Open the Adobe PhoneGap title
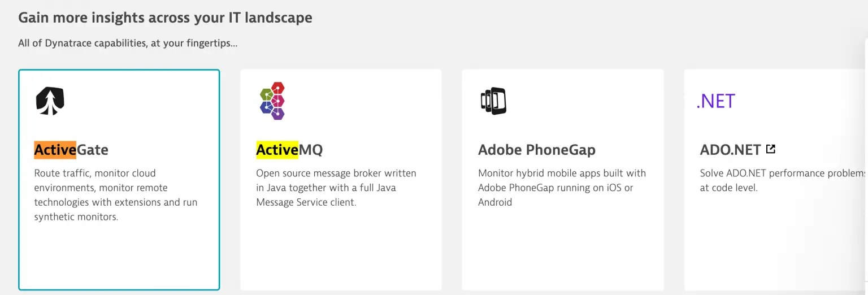This screenshot has width=868, height=295. pyautogui.click(x=536, y=150)
